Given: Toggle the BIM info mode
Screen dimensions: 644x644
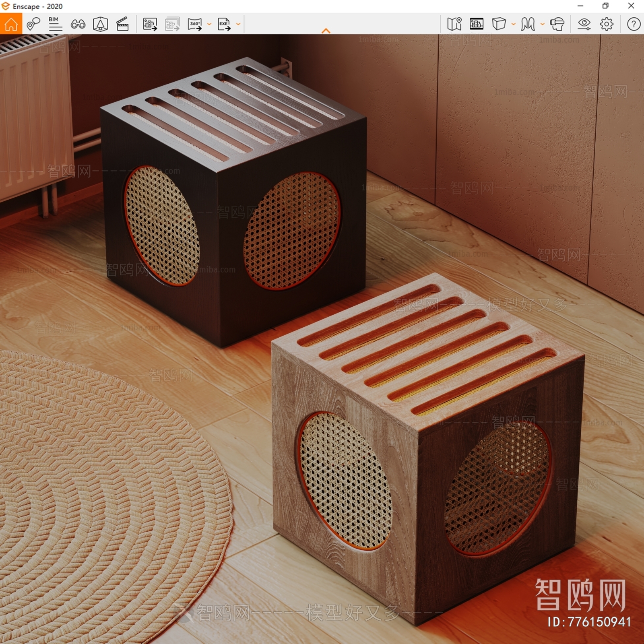Looking at the screenshot, I should tap(55, 24).
